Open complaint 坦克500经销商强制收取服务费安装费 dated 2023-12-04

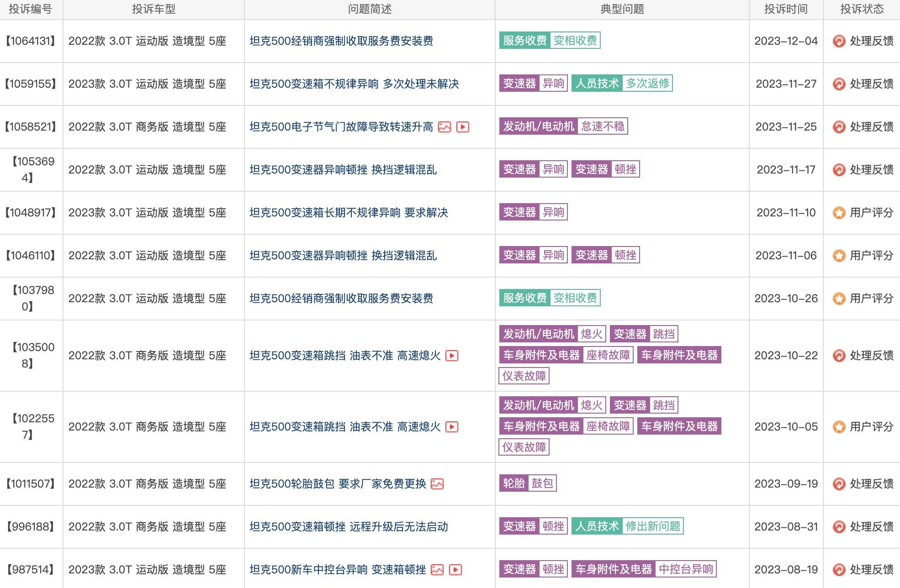pyautogui.click(x=341, y=41)
